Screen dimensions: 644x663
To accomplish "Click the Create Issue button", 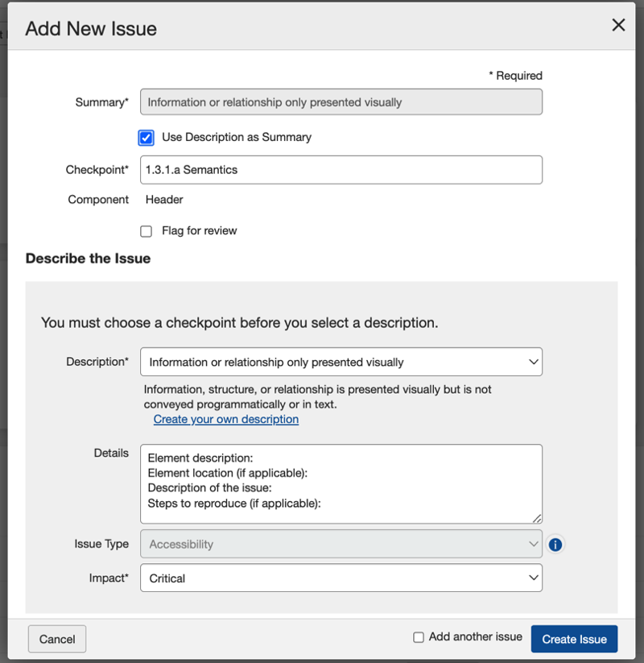I will (574, 638).
